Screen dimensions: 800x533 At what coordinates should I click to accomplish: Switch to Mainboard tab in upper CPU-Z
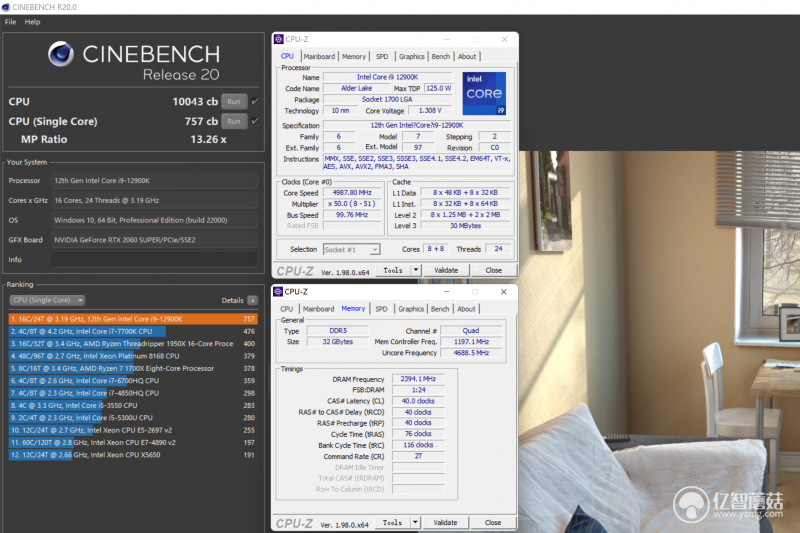point(319,57)
